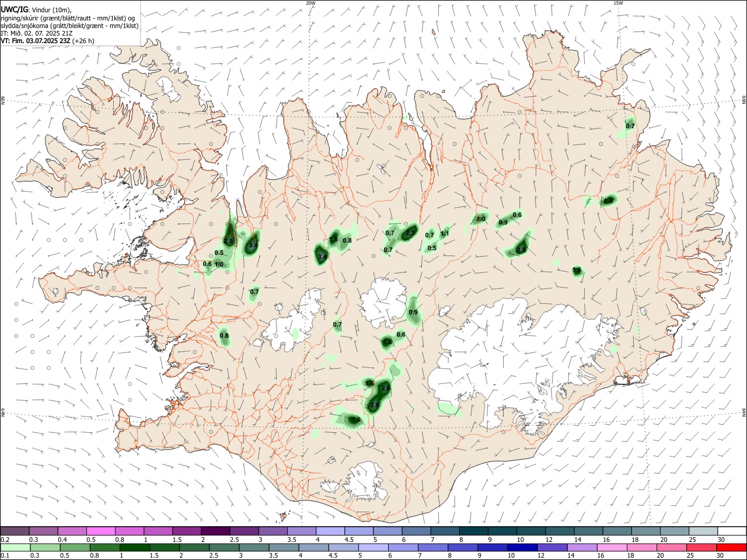Click the 2.8 value southeast of the 0.9/0.6 pair
The height and width of the screenshot is (560, 747).
tap(521, 250)
